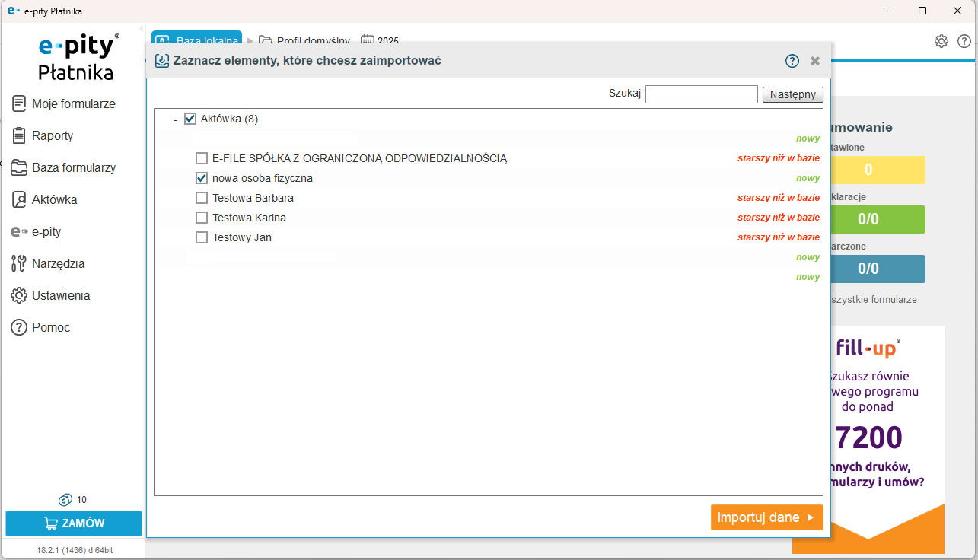Focus the Szukaj search input field
Image resolution: width=978 pixels, height=560 pixels.
click(701, 94)
